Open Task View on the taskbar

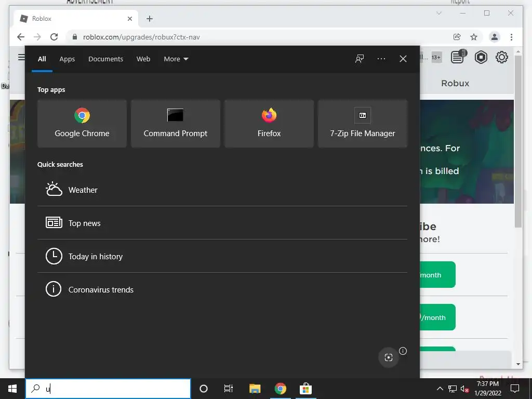[229, 389]
